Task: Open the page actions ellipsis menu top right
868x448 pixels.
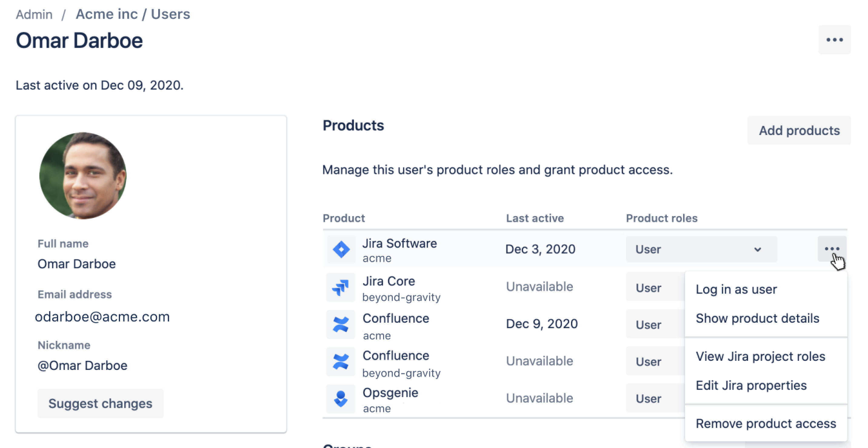Action: pos(834,40)
